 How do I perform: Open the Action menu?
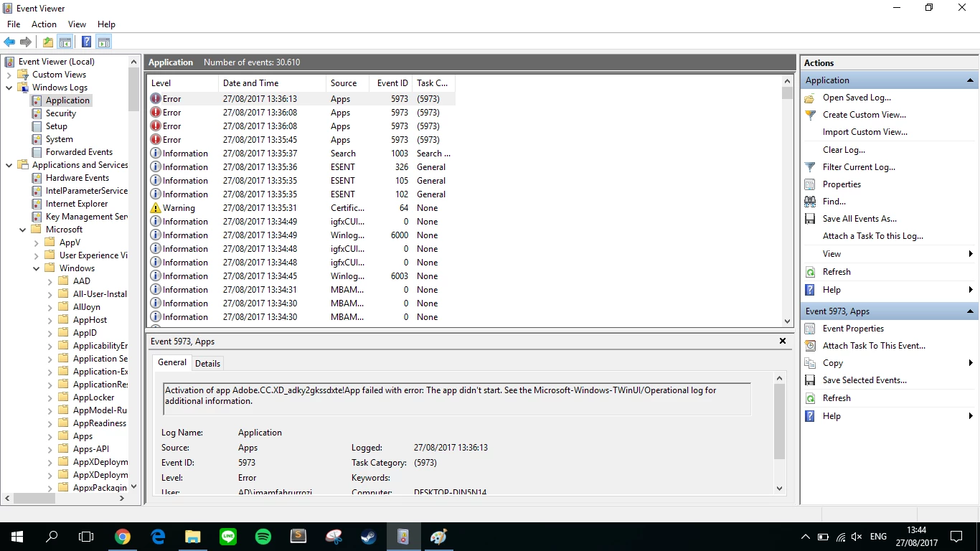click(44, 24)
